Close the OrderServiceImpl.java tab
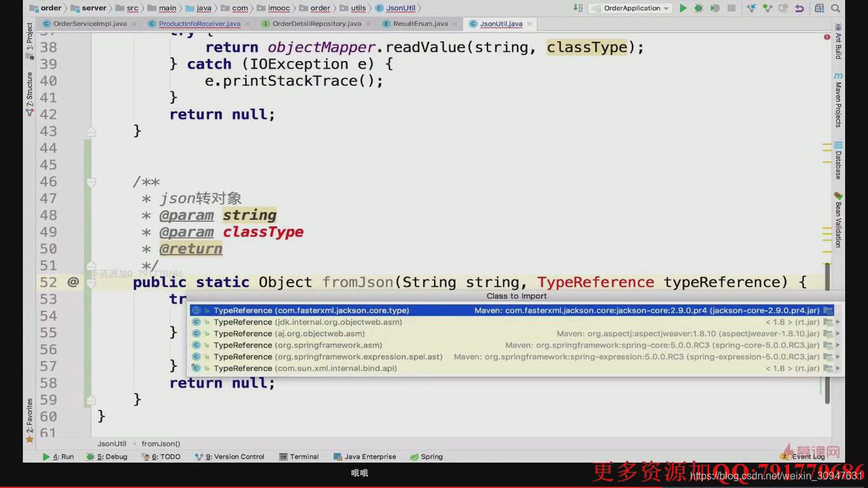 pyautogui.click(x=133, y=24)
